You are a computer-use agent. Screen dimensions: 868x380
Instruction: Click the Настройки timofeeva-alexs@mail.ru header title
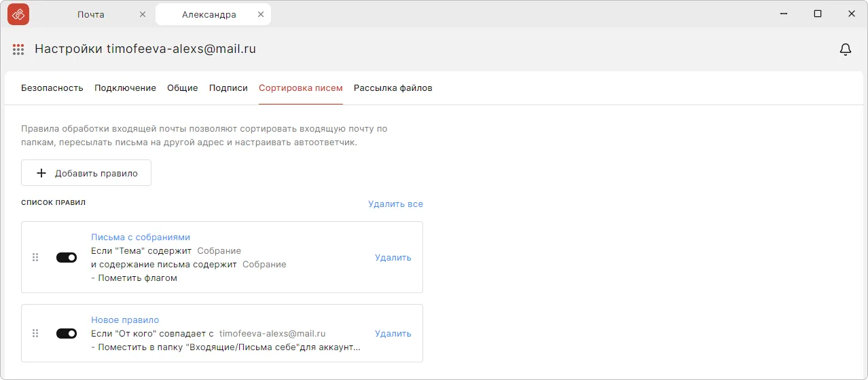click(145, 49)
